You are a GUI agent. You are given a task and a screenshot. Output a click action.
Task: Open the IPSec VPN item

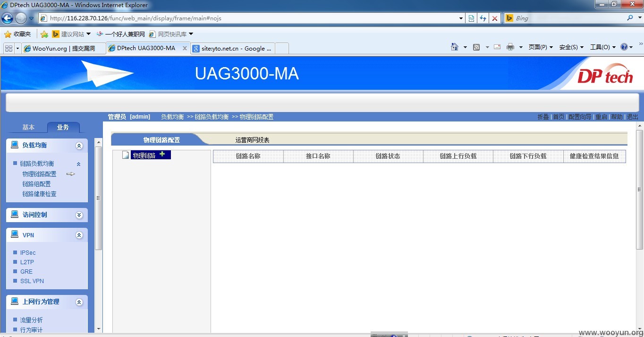click(28, 253)
